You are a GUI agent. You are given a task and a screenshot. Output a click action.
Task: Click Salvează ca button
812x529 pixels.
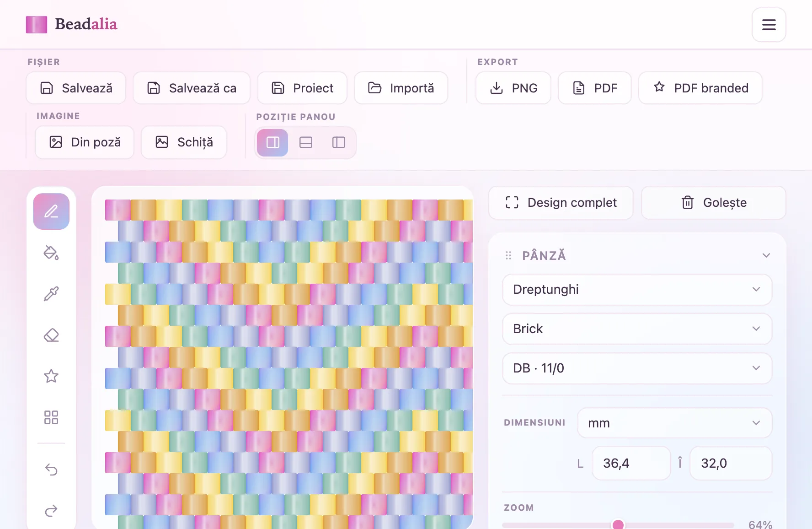coord(192,88)
